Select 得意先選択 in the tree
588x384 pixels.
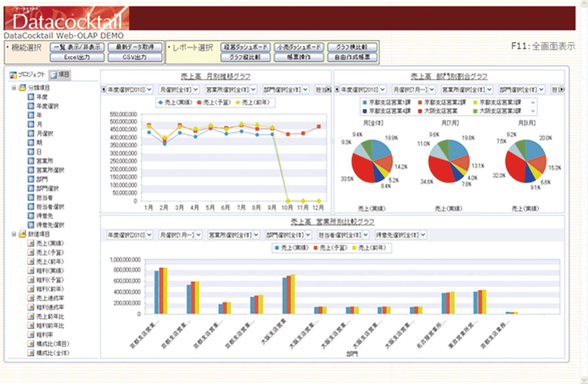click(x=50, y=225)
